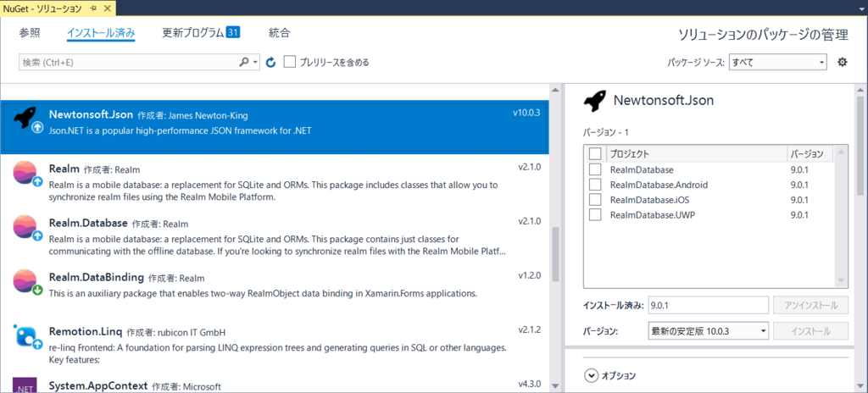Open the パッケージ ソース dropdown
Screen dimensions: 868x393
point(778,62)
